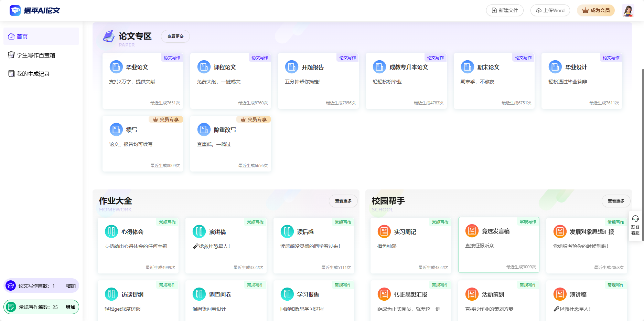Click the text 查重低，一稿过

214,144
